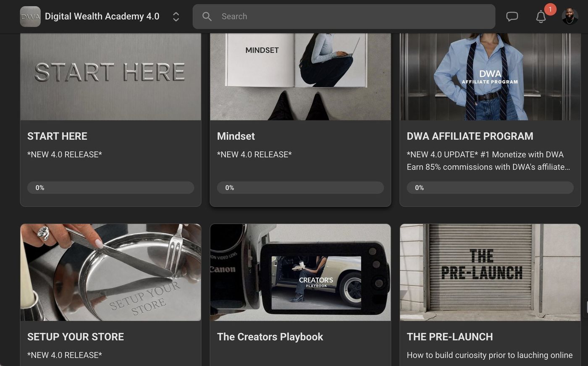Expand the community switcher chevrons

pos(176,16)
